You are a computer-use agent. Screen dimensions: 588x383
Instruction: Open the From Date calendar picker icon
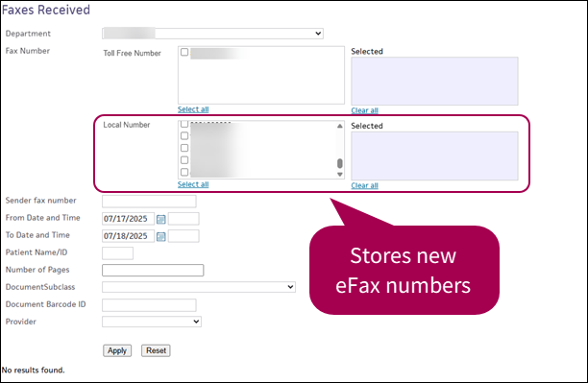point(160,219)
